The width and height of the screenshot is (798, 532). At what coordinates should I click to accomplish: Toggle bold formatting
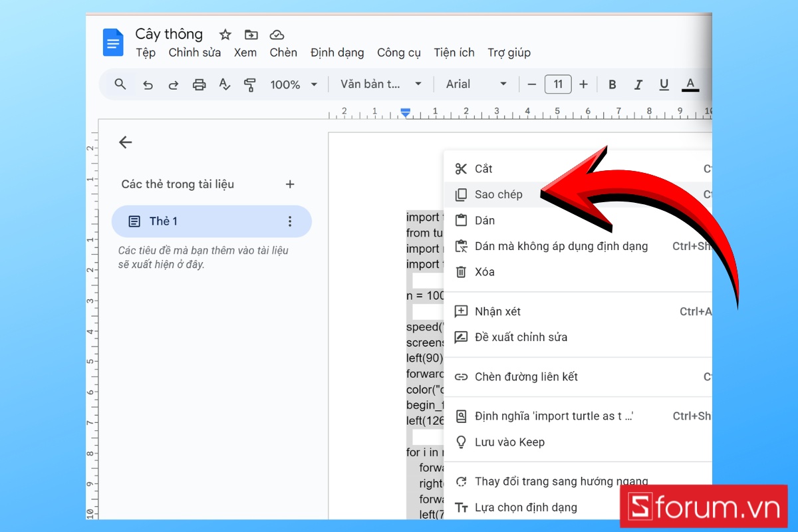pyautogui.click(x=612, y=84)
